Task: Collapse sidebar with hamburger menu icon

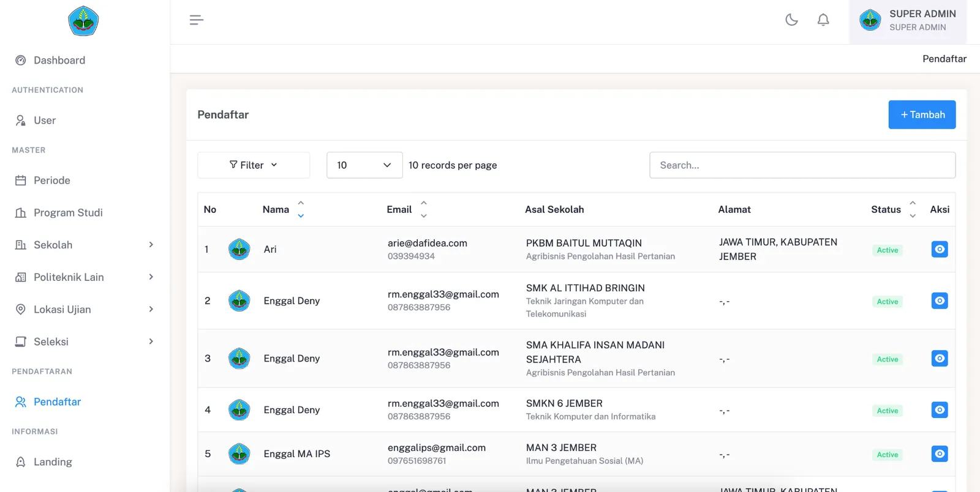Action: (196, 20)
